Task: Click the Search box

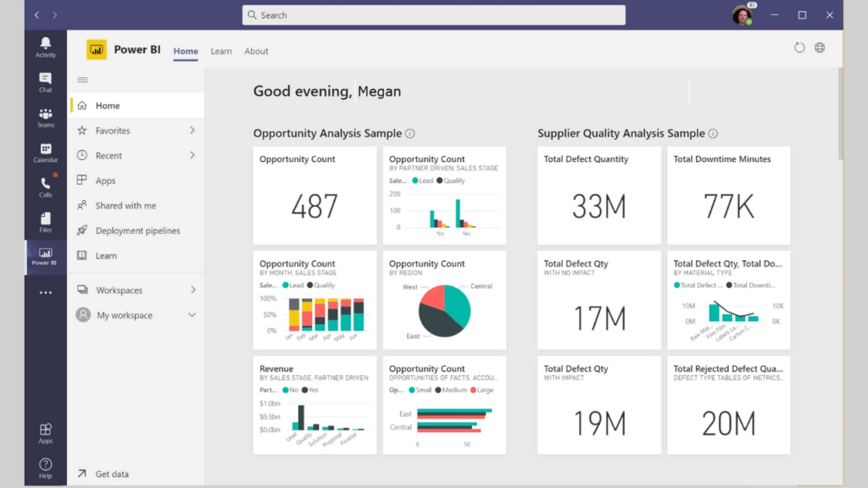Action: [x=433, y=15]
